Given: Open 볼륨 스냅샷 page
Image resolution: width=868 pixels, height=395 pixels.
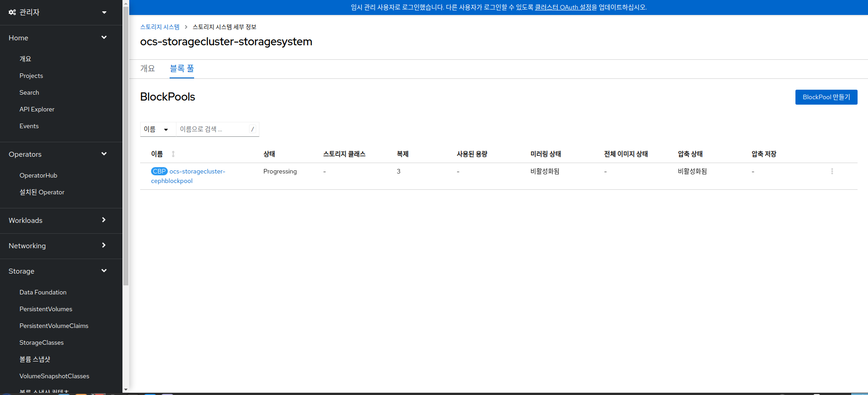Looking at the screenshot, I should pos(35,359).
